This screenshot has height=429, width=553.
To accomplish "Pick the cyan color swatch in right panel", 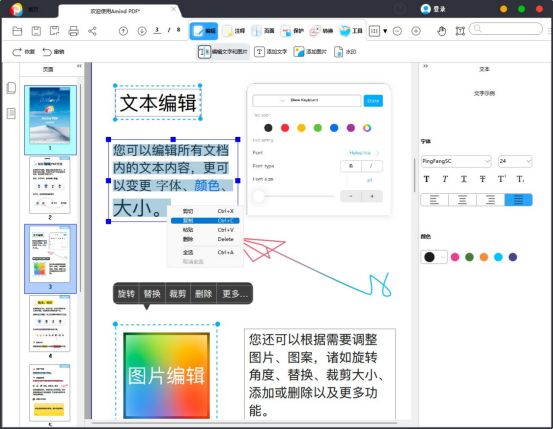I will click(x=498, y=257).
